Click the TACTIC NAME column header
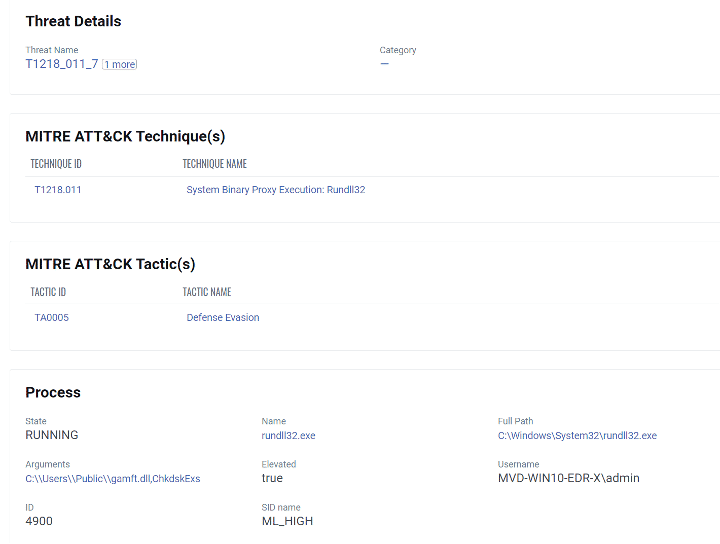The width and height of the screenshot is (720, 544). pos(207,292)
